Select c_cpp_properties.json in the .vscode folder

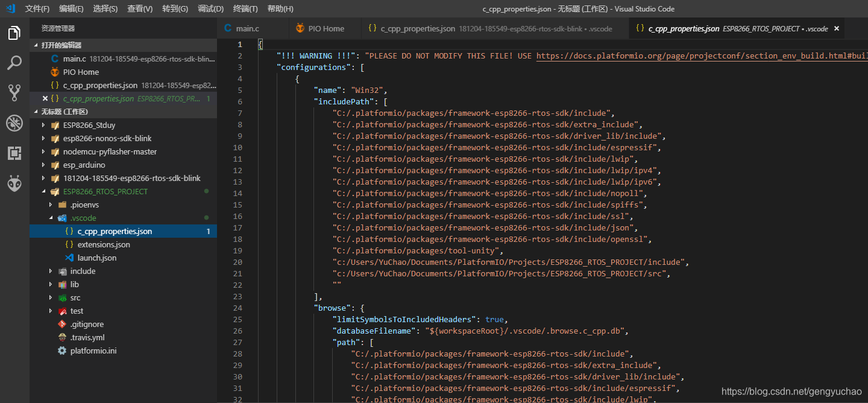(123, 231)
